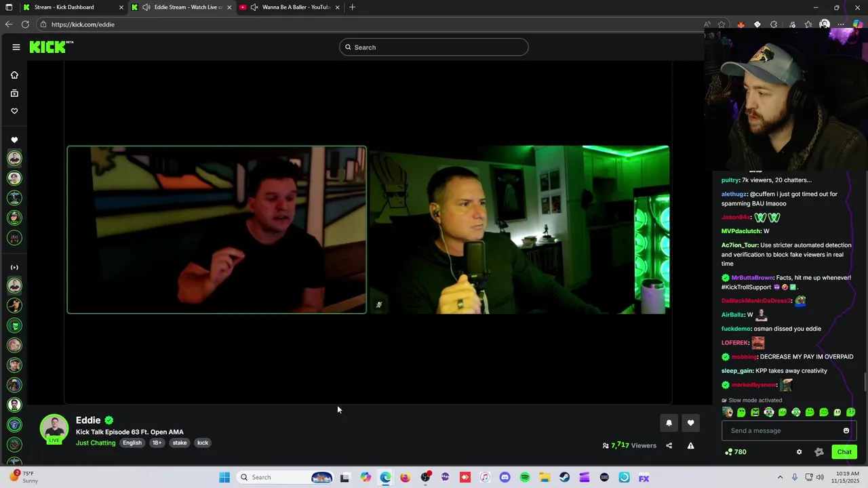The height and width of the screenshot is (488, 868).
Task: Click first followed channel avatar in sidebar
Action: pos(14,158)
